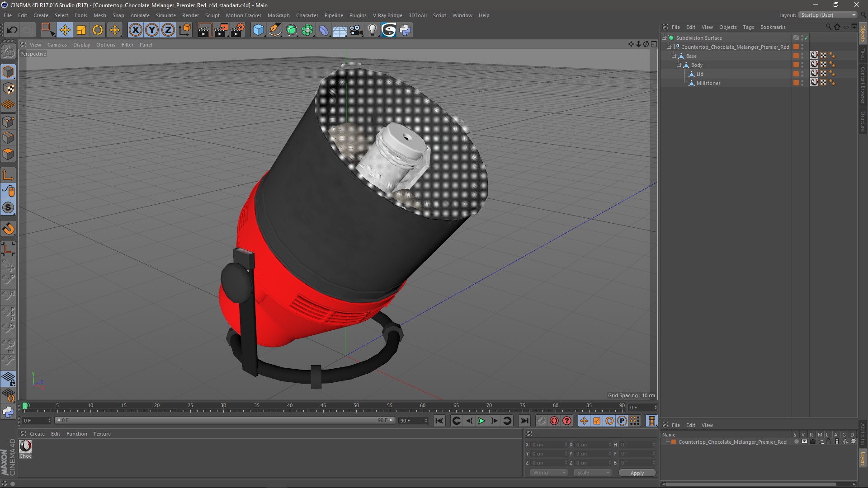Open the Spline Pen tool
The height and width of the screenshot is (488, 868).
click(x=275, y=30)
